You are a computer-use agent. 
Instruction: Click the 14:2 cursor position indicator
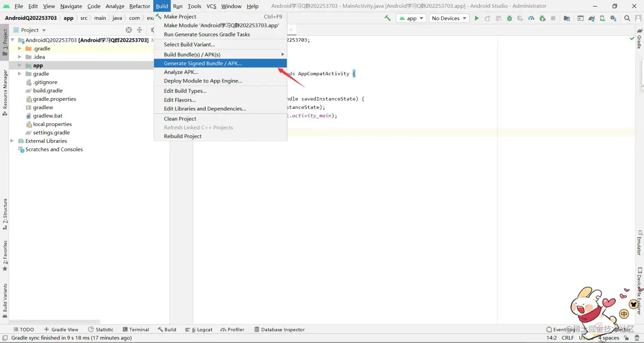click(552, 338)
